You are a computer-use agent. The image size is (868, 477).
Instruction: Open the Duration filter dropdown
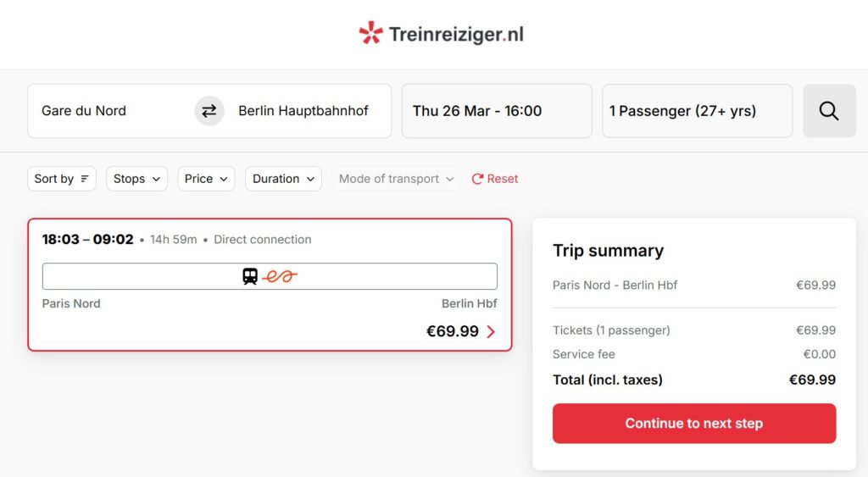tap(283, 179)
